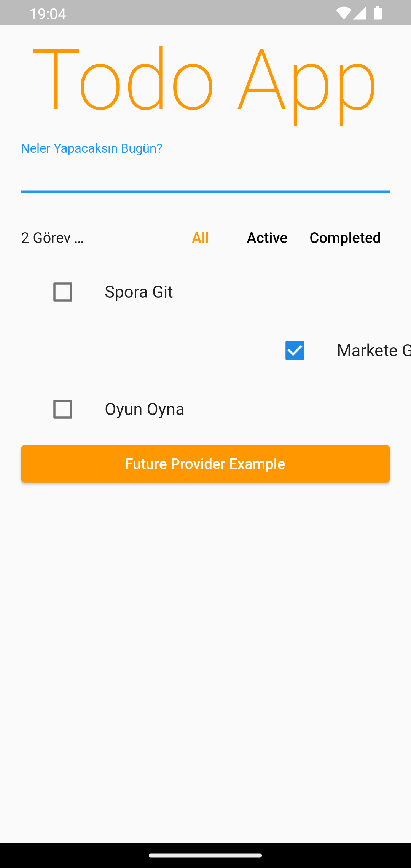Click the Neler Yapacaksın Bugün label
The height and width of the screenshot is (868, 411).
[x=91, y=148]
